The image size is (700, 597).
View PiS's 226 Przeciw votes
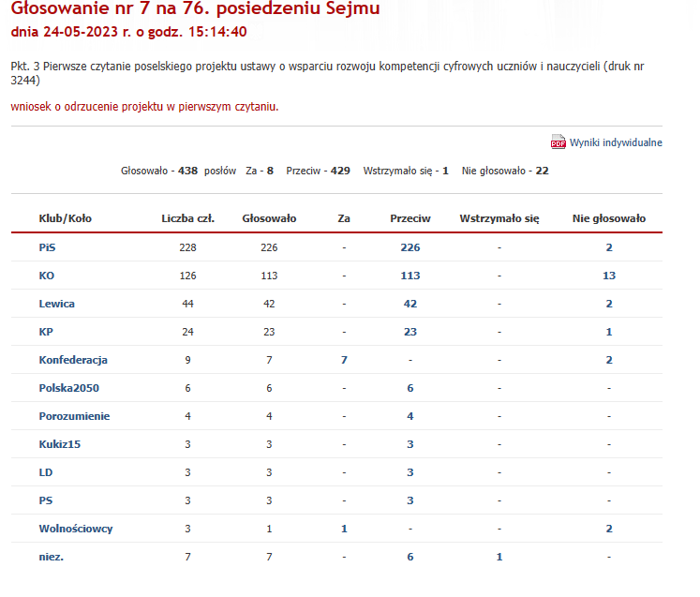(x=410, y=247)
